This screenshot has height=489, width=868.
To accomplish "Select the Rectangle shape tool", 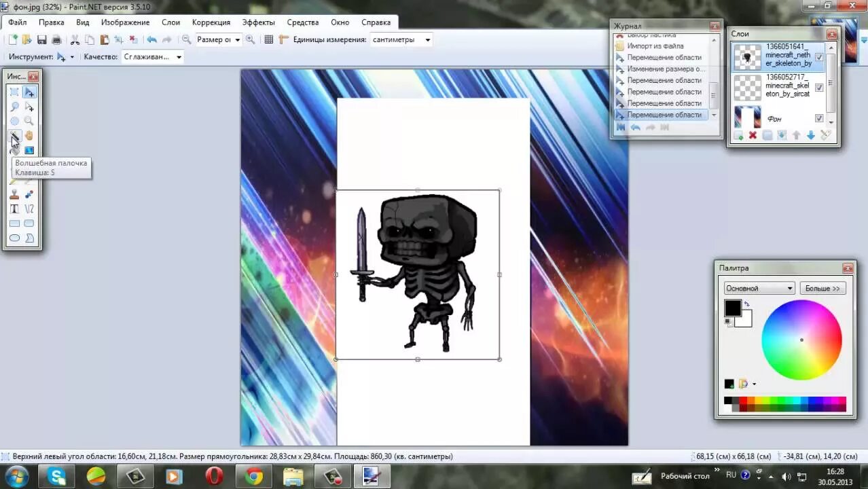I will [14, 223].
